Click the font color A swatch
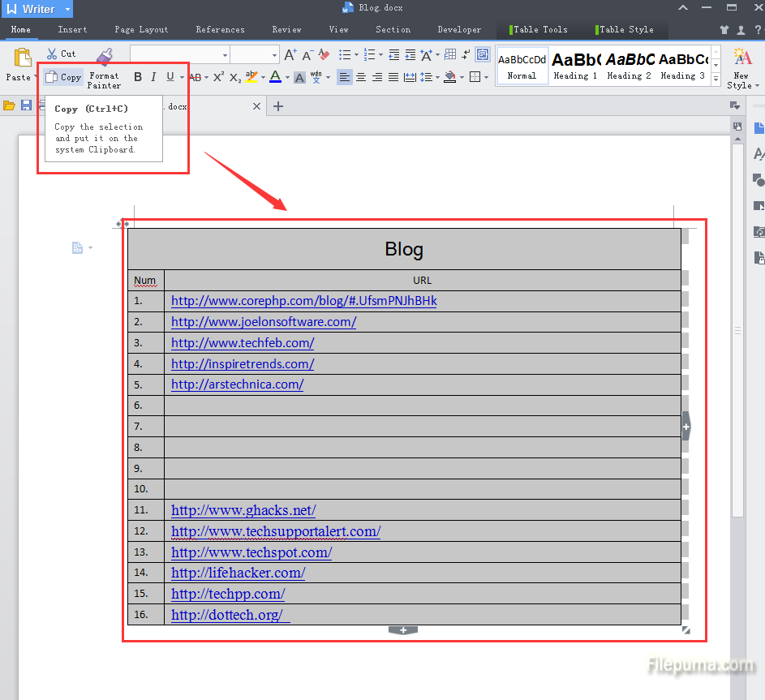Screen dimensions: 765x700 (x=274, y=77)
